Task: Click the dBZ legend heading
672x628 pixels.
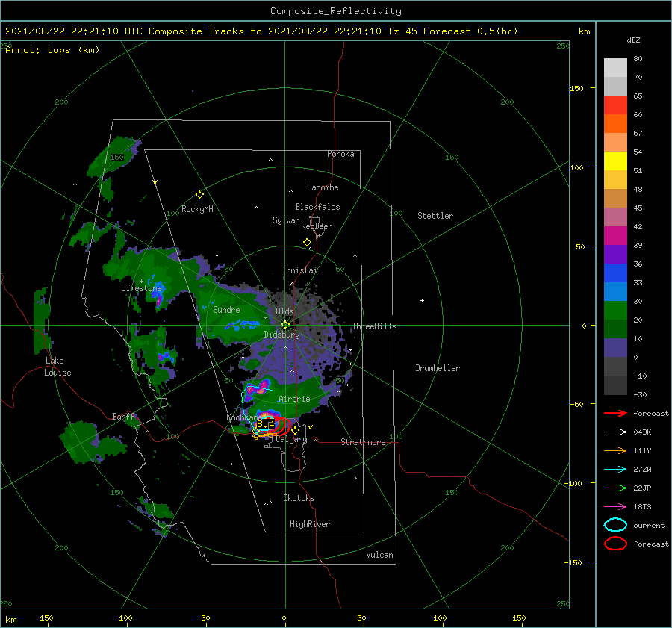Action: (x=633, y=40)
